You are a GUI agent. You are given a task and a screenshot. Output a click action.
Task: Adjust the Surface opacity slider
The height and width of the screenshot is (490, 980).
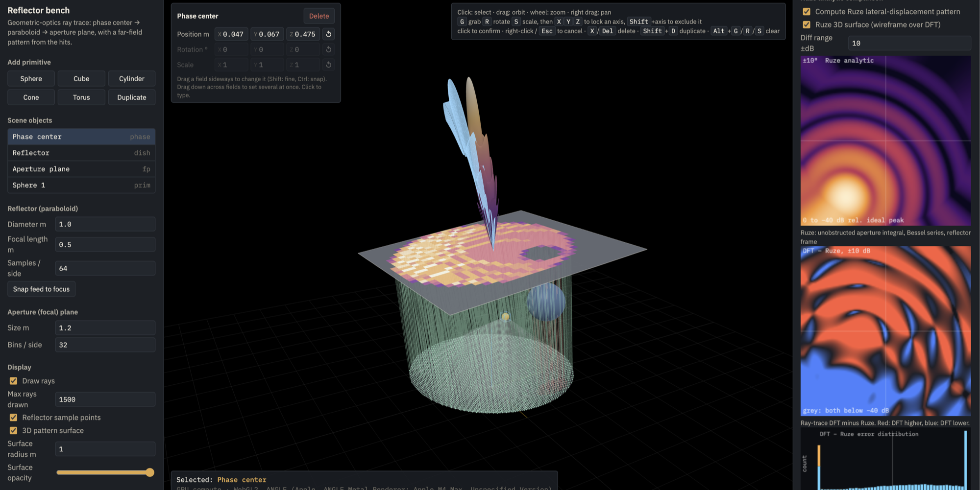(x=105, y=472)
